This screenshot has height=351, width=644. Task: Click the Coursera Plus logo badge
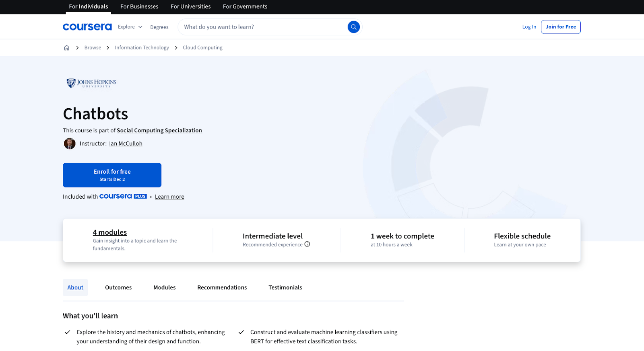coord(123,196)
